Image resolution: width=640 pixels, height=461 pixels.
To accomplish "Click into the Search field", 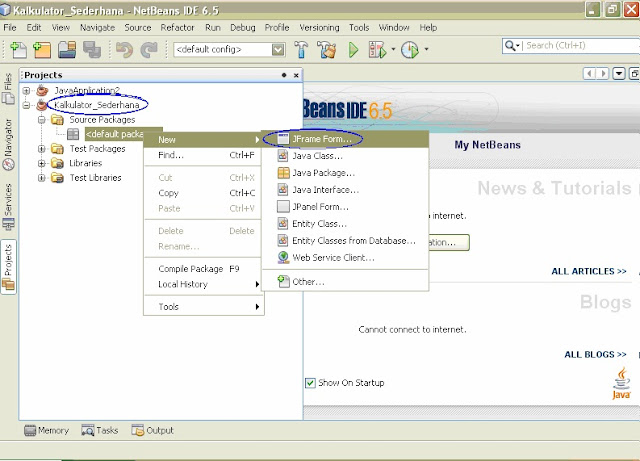I will [x=581, y=45].
